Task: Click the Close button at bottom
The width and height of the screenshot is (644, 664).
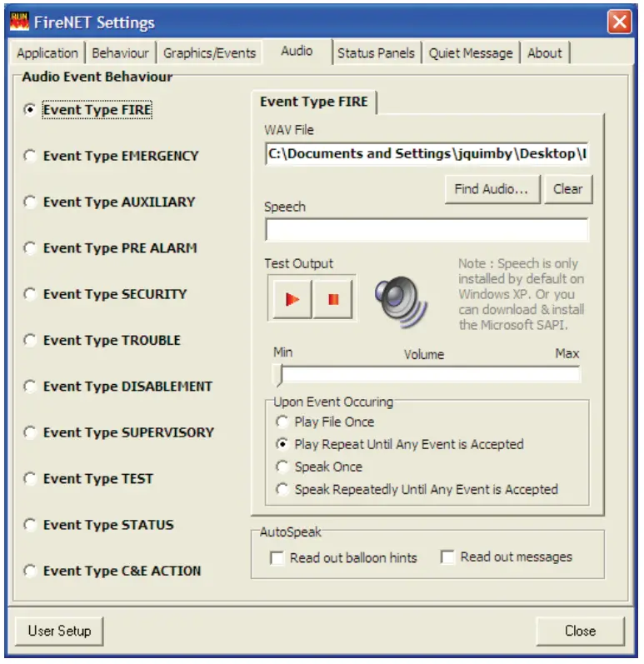Action: (580, 631)
